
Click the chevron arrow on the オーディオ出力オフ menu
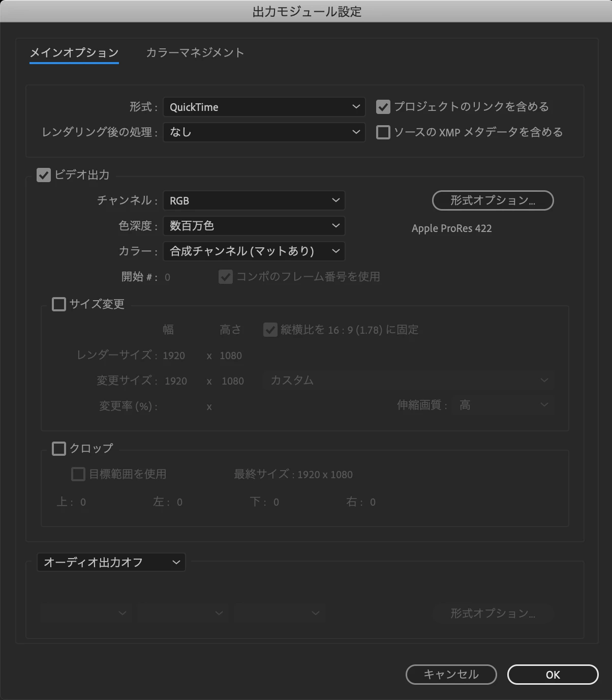pos(176,562)
